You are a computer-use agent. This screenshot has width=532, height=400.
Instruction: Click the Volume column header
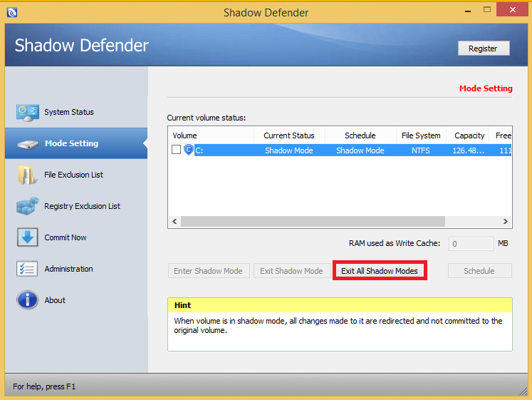211,135
